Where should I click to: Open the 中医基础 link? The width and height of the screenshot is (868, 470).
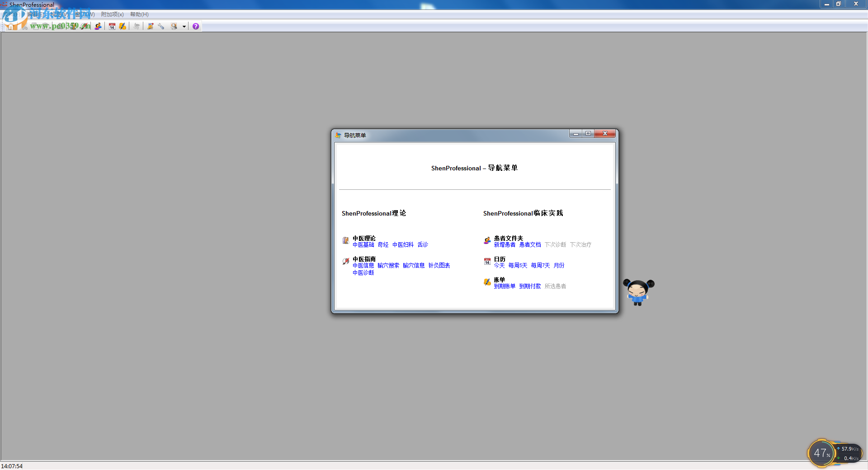[x=363, y=245]
